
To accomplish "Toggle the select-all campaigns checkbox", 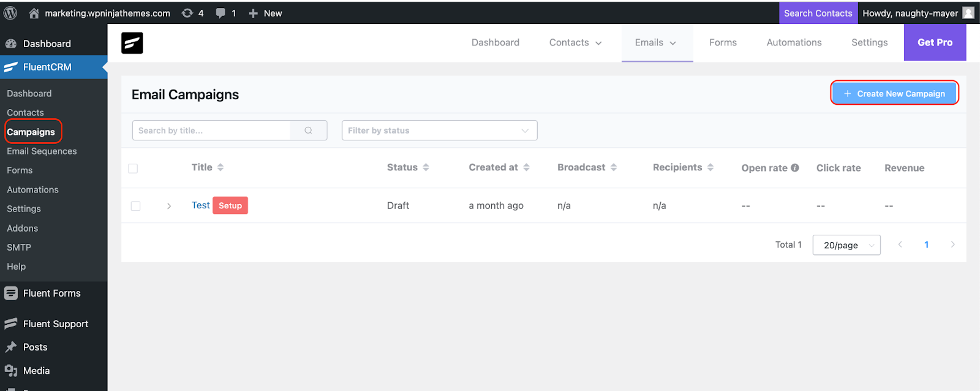I will pyautogui.click(x=133, y=169).
